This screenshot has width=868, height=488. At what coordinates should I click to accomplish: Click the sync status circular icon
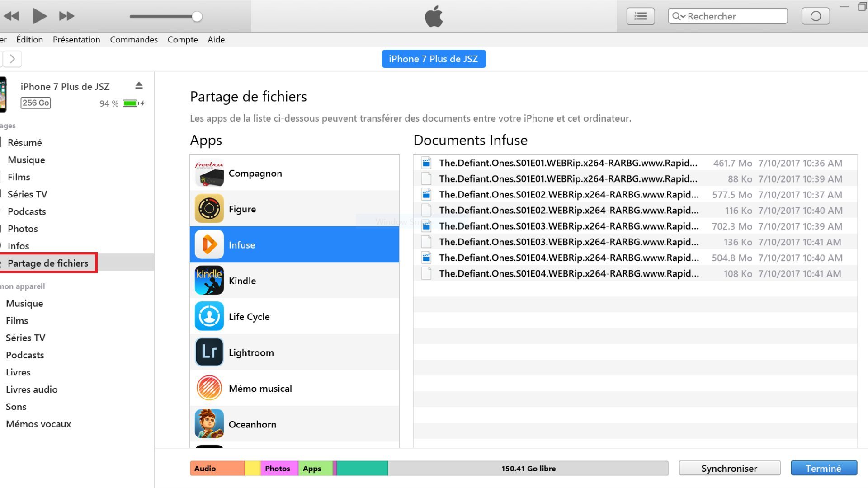click(x=816, y=16)
